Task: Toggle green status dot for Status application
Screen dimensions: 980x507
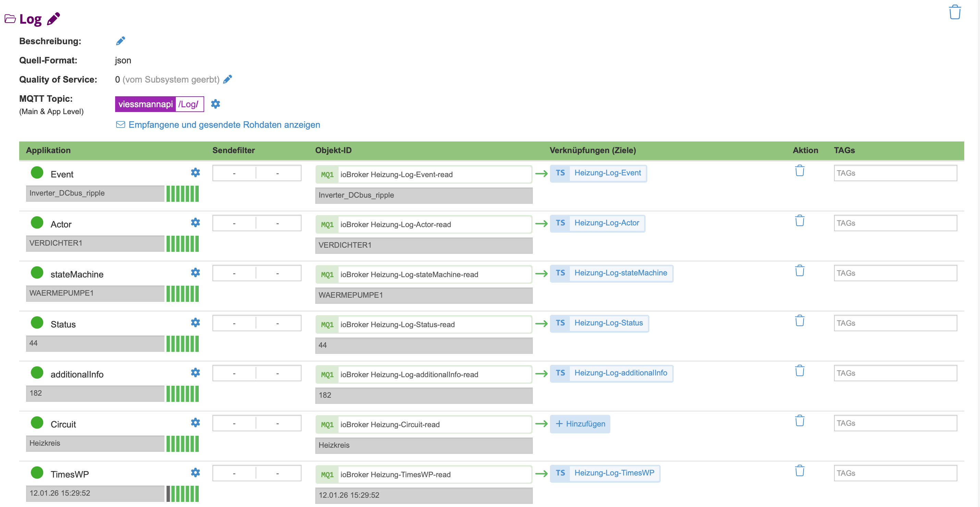Action: pyautogui.click(x=37, y=323)
